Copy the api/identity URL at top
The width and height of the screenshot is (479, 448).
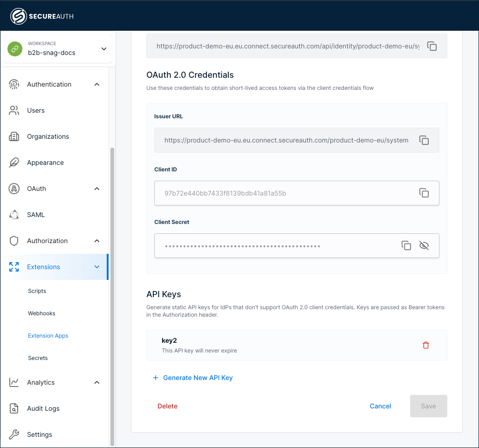[x=431, y=46]
